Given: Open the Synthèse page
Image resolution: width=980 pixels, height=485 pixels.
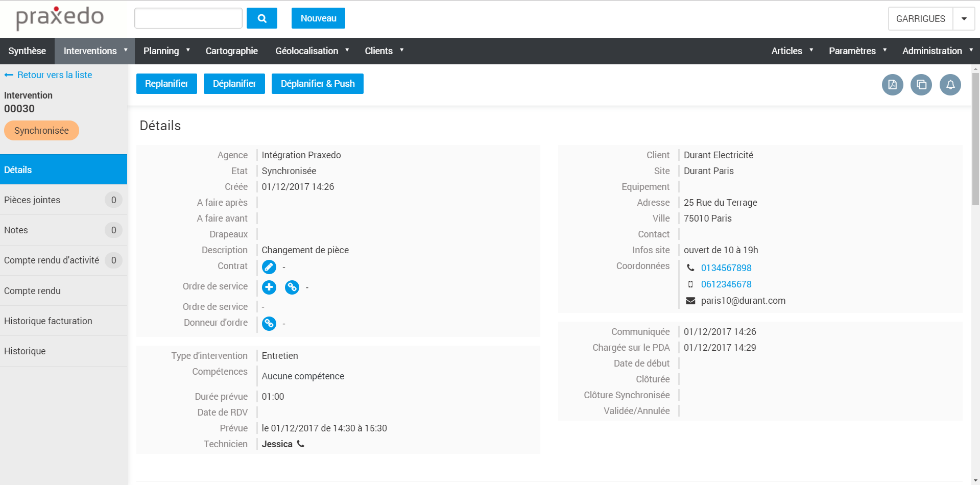Looking at the screenshot, I should 27,51.
